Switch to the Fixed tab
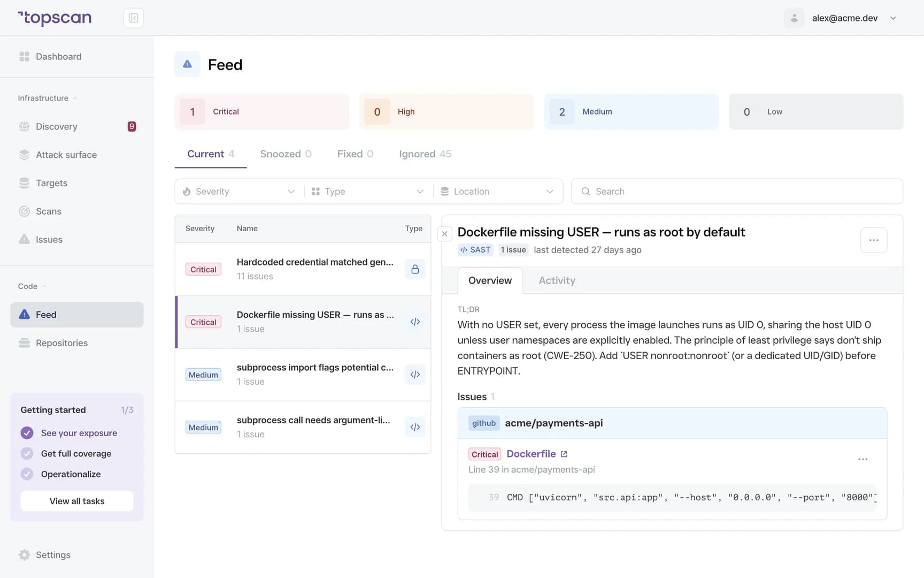This screenshot has width=924, height=578. click(x=355, y=154)
